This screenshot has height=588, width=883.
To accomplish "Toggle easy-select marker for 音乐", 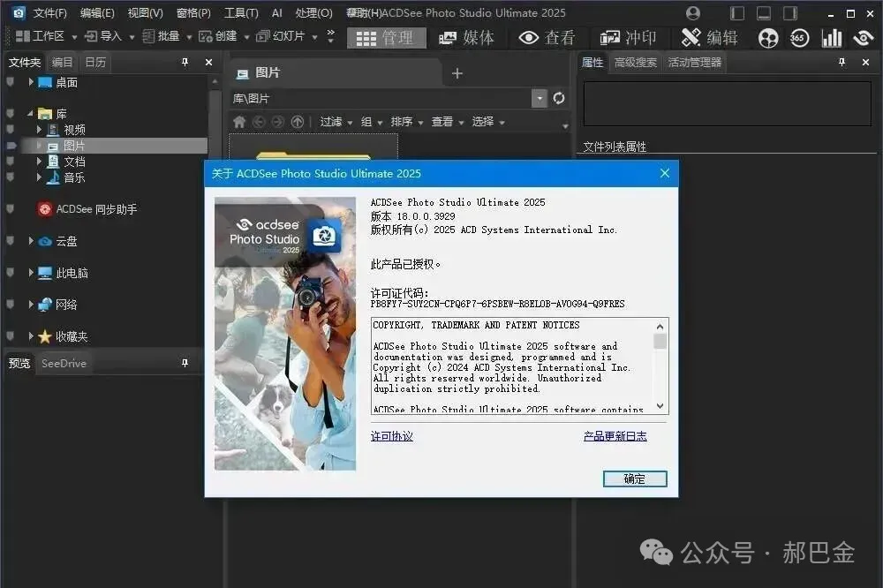I will [10, 177].
